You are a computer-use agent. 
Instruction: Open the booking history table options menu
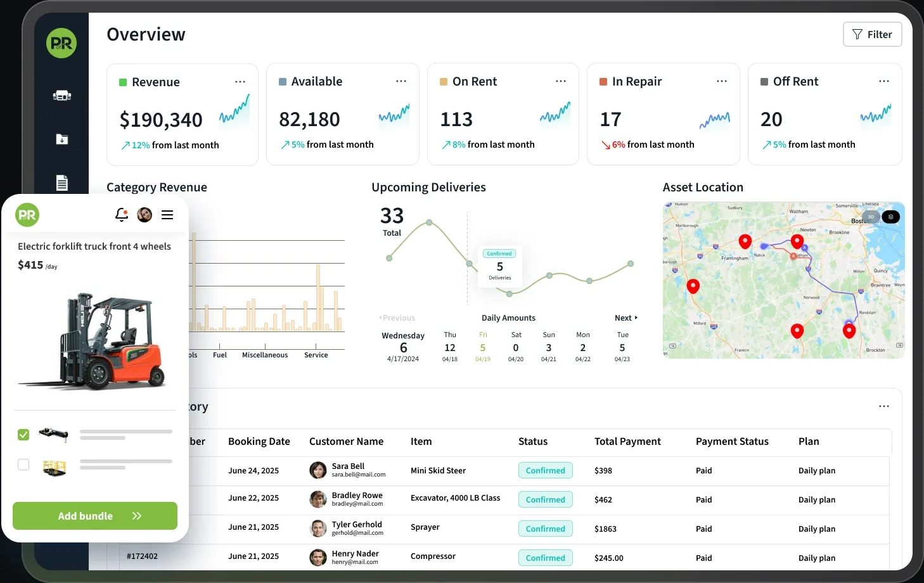884,406
